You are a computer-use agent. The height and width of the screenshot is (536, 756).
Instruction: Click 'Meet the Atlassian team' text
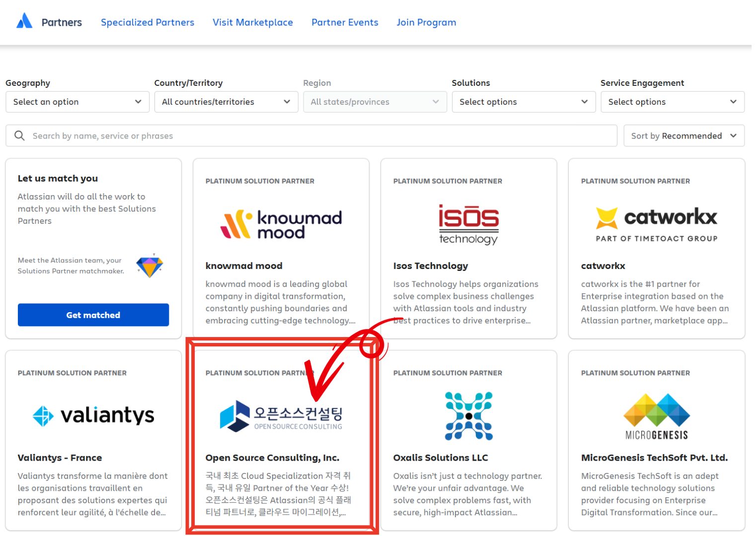pos(71,266)
